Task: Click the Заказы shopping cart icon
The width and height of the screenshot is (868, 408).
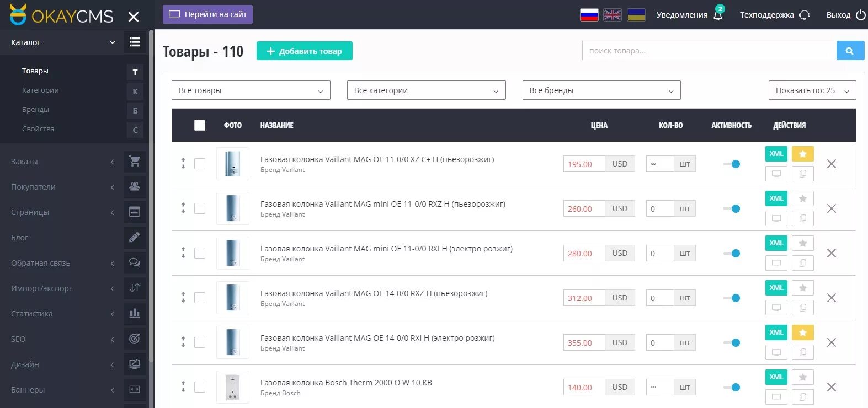Action: pyautogui.click(x=135, y=162)
